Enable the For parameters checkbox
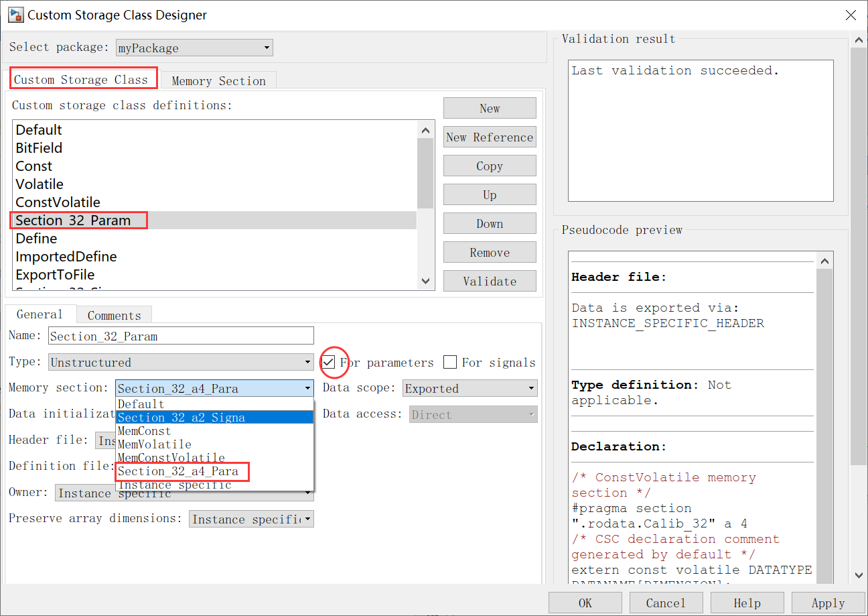 pos(330,362)
